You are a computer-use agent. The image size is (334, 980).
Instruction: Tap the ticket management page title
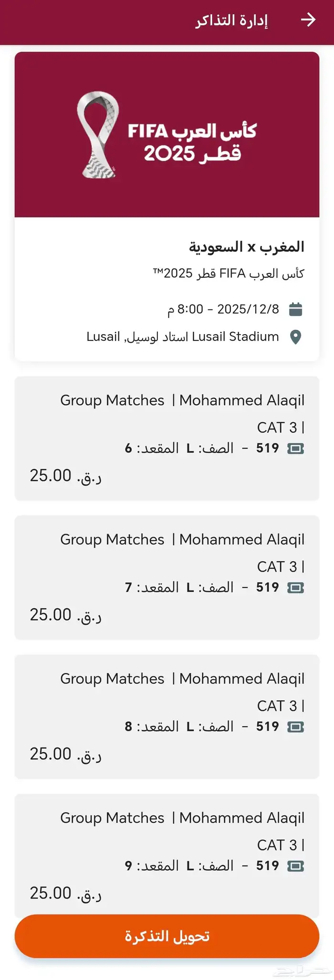tap(231, 20)
